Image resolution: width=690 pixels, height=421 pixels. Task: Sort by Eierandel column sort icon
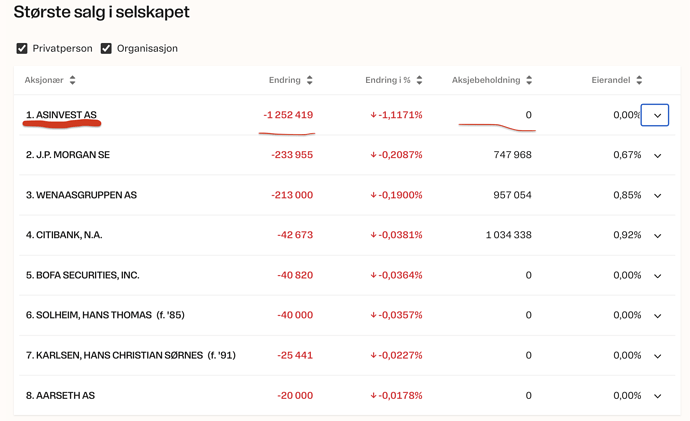click(639, 80)
